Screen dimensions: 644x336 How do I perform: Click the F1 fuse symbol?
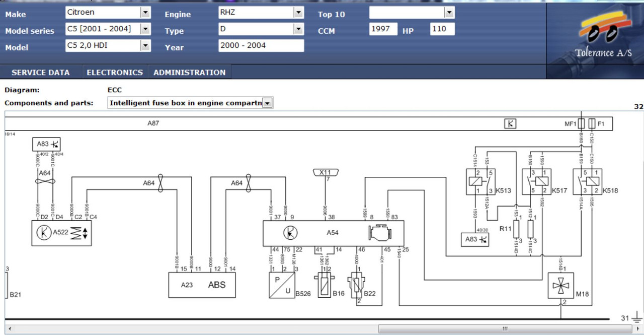pyautogui.click(x=592, y=123)
